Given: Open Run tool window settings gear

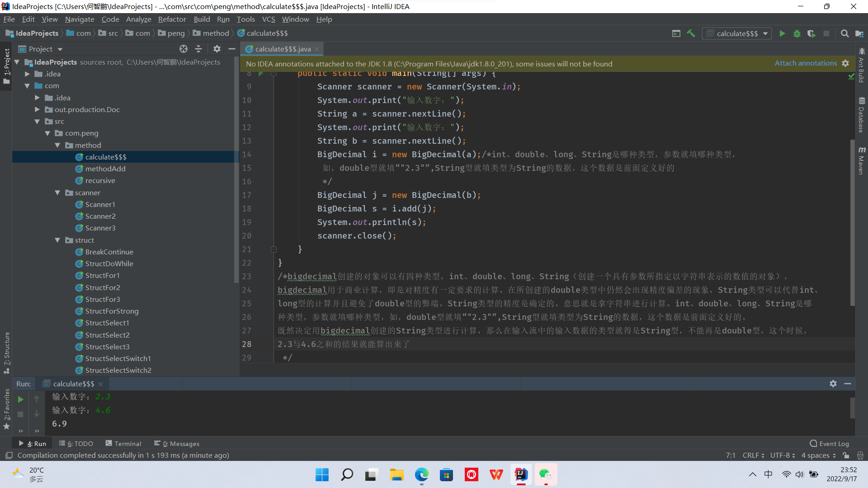Looking at the screenshot, I should [x=833, y=384].
